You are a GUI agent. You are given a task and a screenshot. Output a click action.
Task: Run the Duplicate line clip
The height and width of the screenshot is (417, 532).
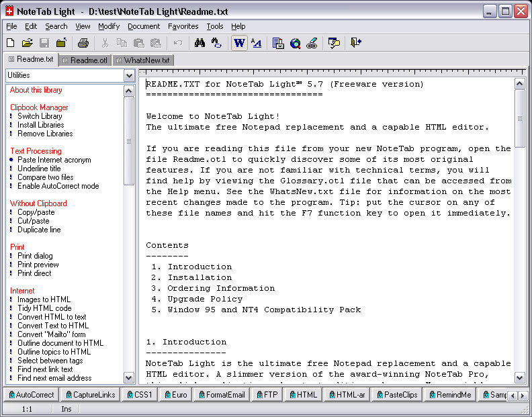39,230
